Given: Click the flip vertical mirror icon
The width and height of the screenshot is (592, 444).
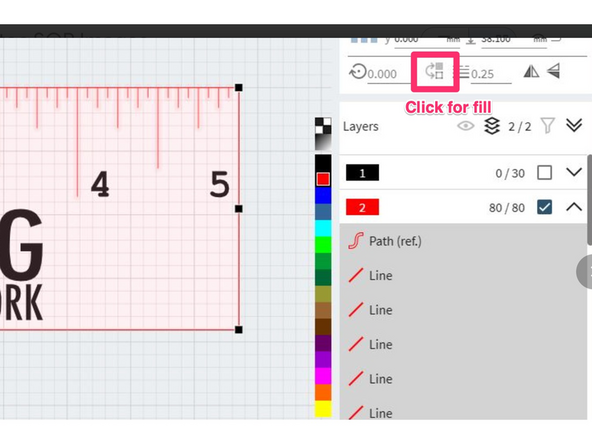Looking at the screenshot, I should (x=553, y=71).
